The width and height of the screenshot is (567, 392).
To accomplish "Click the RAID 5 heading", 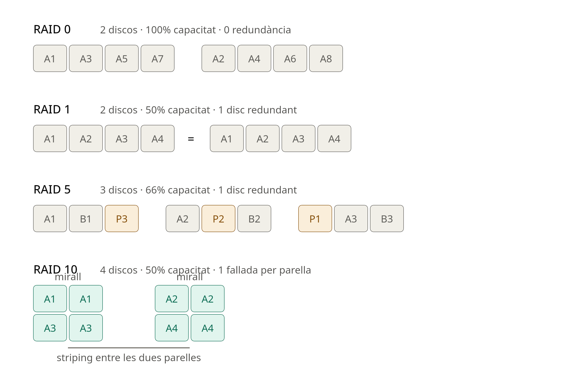I will pyautogui.click(x=52, y=190).
